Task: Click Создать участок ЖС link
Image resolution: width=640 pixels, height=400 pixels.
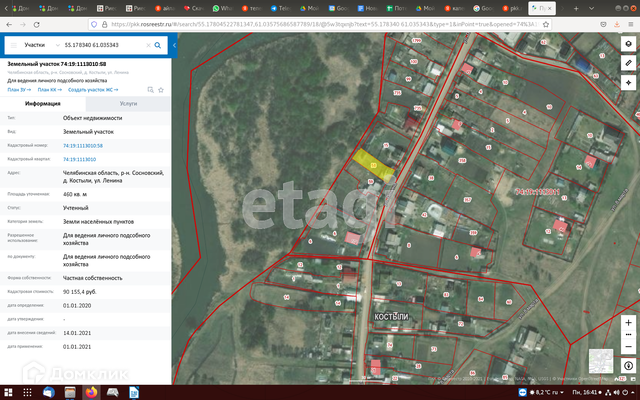Action: point(93,89)
